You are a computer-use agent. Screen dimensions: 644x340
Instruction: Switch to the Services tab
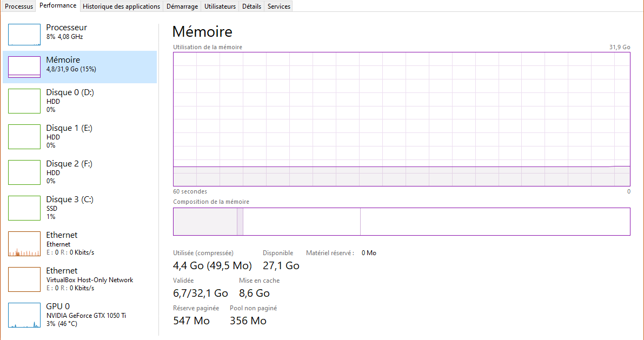pyautogui.click(x=279, y=6)
